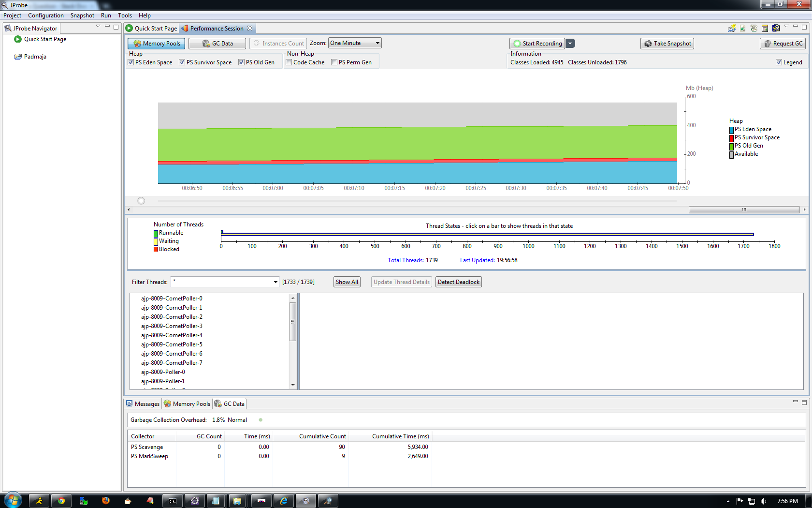Click the Quick Start Page green play icon in navigator
The height and width of the screenshot is (508, 812).
pyautogui.click(x=18, y=39)
